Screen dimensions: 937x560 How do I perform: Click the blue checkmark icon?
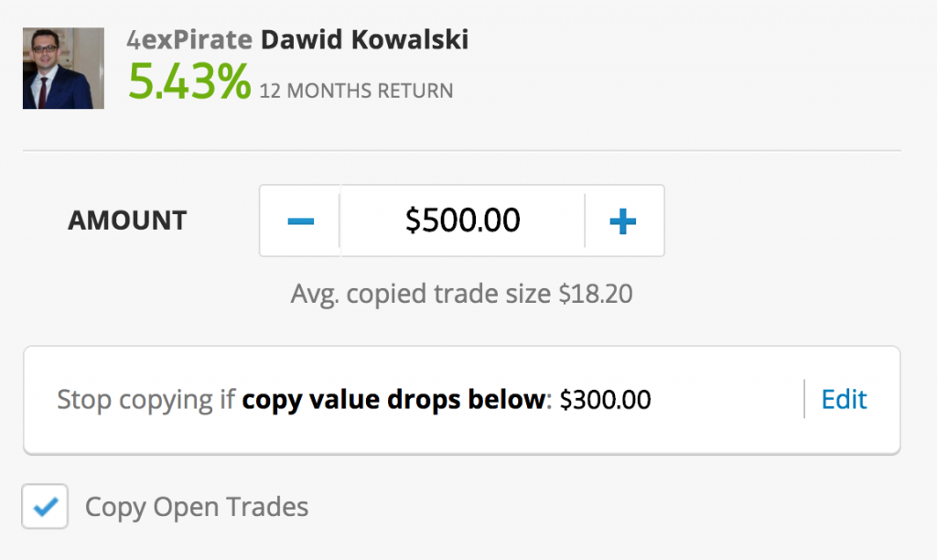point(46,507)
